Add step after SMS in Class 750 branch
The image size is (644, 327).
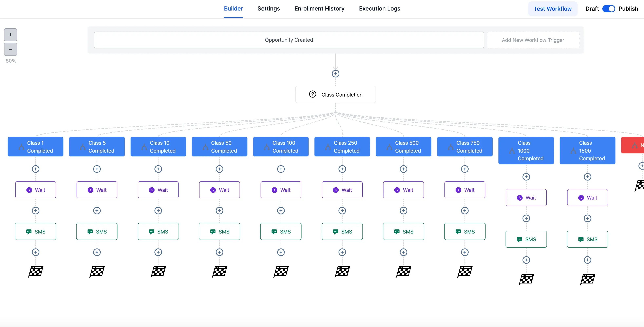click(465, 252)
